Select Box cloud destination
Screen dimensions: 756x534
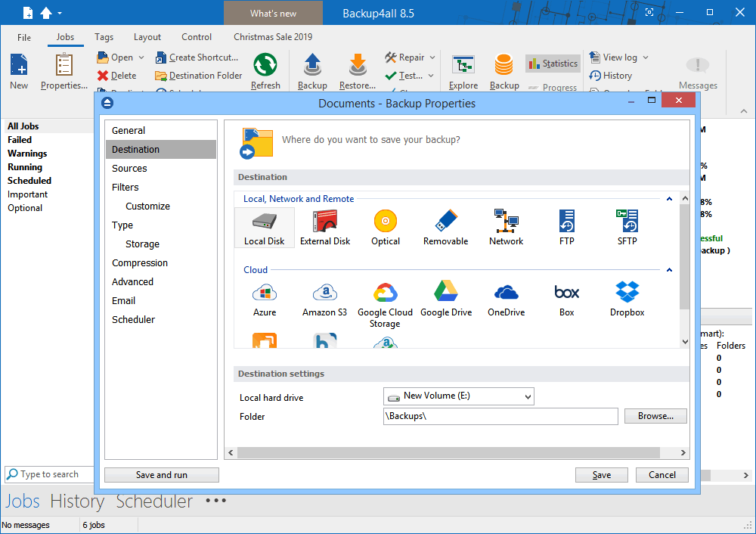[566, 300]
